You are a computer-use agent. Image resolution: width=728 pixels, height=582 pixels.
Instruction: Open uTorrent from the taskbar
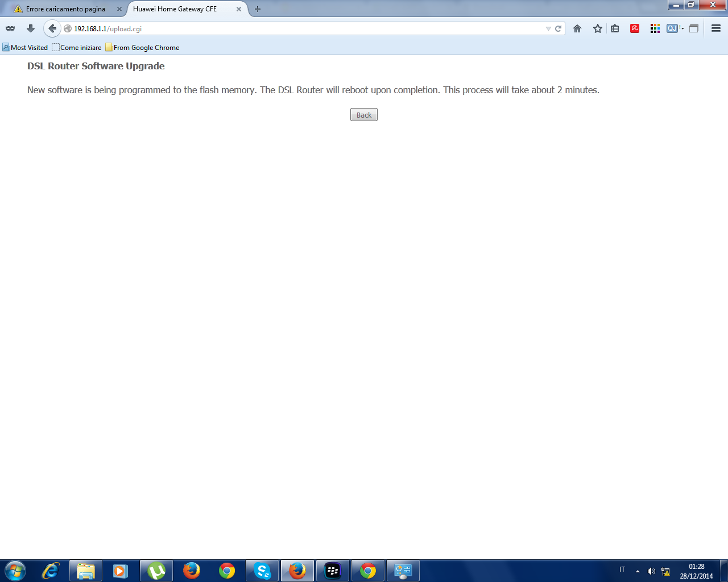156,571
